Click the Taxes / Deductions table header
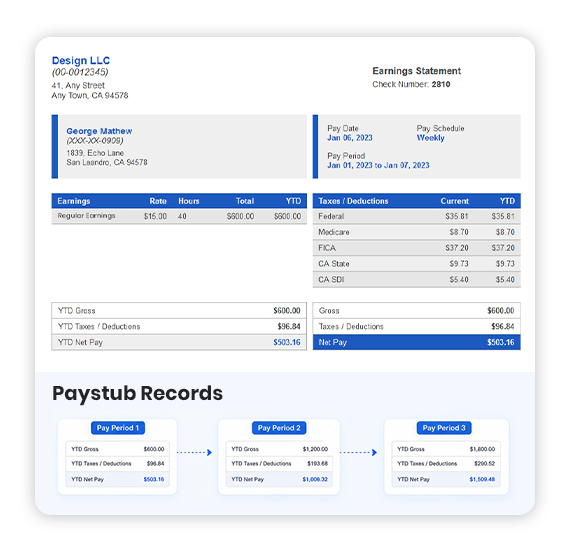The height and width of the screenshot is (546, 571). tap(353, 201)
